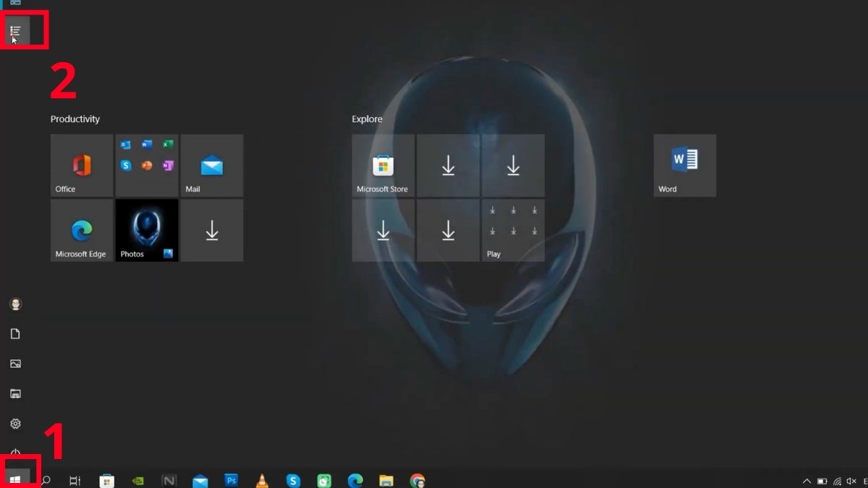Open the user account avatar
This screenshot has width=868, height=488.
click(x=15, y=304)
